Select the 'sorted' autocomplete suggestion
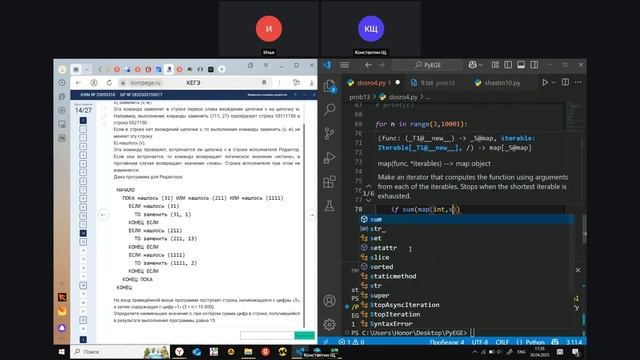The height and width of the screenshot is (360, 640). pos(467,267)
